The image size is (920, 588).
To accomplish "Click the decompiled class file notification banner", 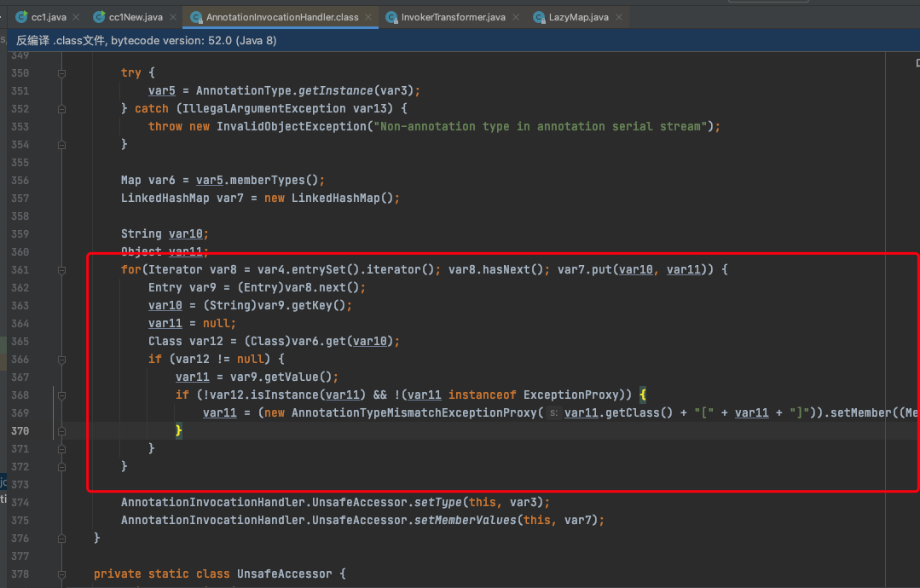I will tap(147, 40).
